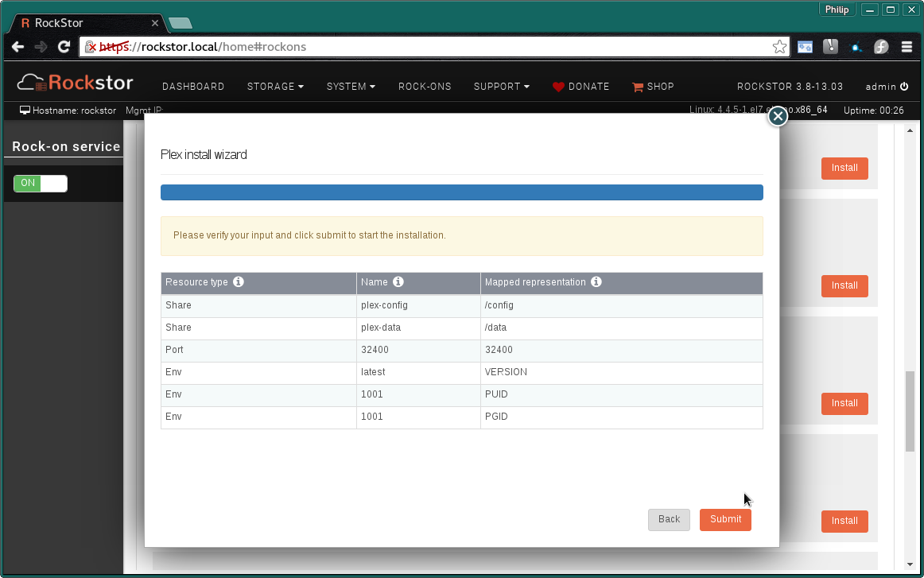
Task: Select the plex-data name cell
Action: (x=418, y=328)
